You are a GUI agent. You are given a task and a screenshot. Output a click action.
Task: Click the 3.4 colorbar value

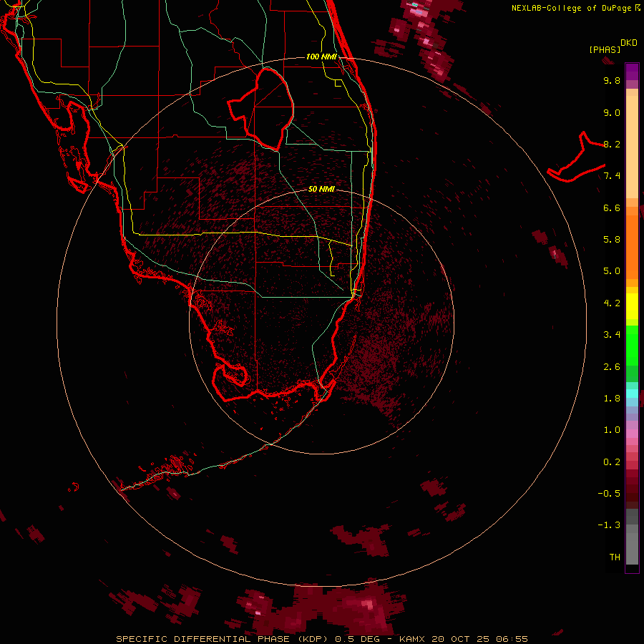[x=612, y=335]
